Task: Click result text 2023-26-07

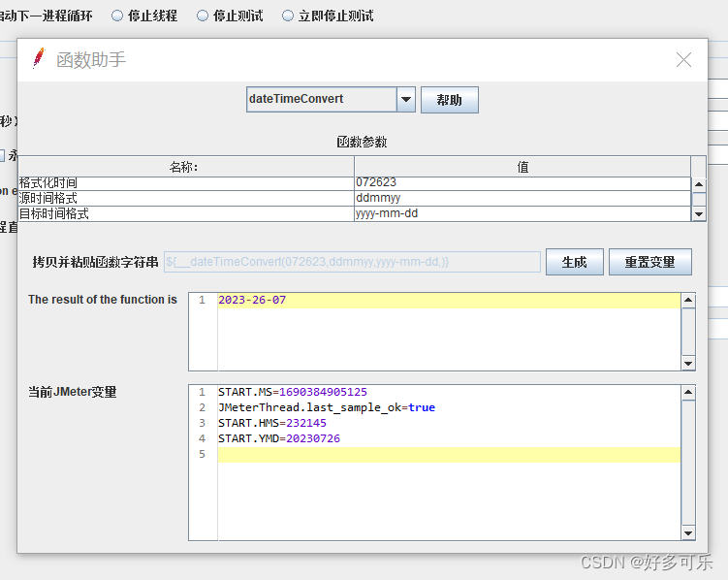Action: tap(252, 300)
